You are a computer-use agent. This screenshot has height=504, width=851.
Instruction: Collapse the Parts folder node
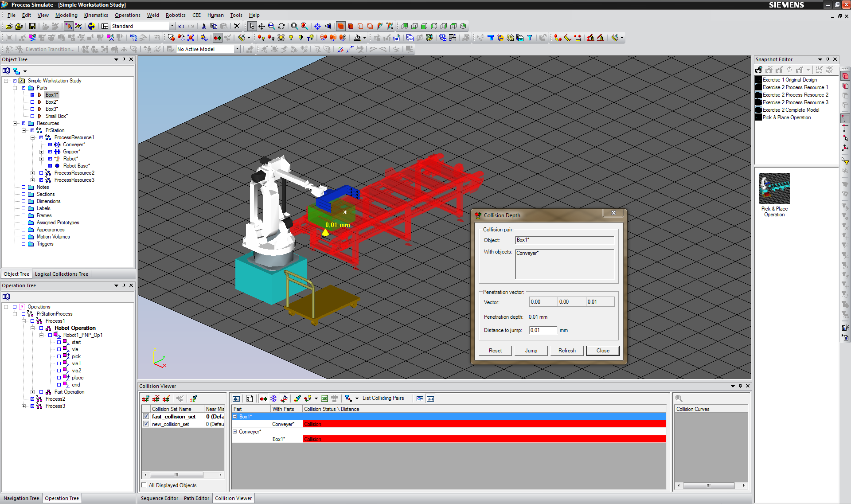(15, 88)
